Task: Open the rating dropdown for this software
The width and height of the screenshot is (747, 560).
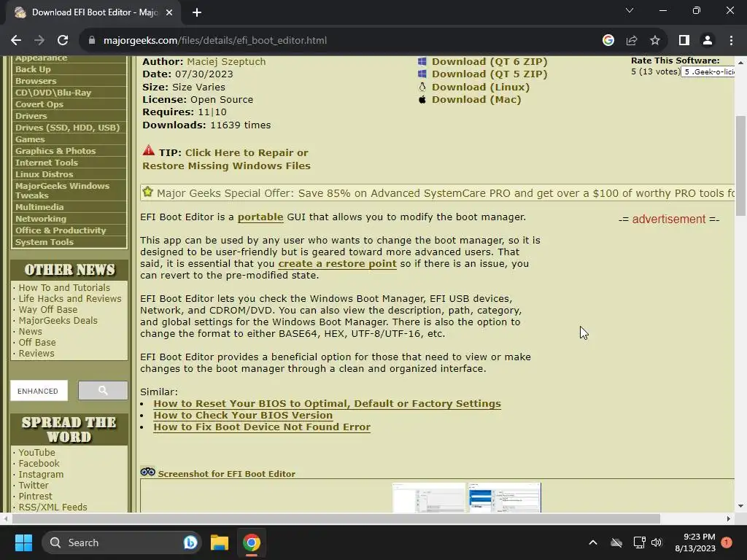Action: [x=708, y=72]
